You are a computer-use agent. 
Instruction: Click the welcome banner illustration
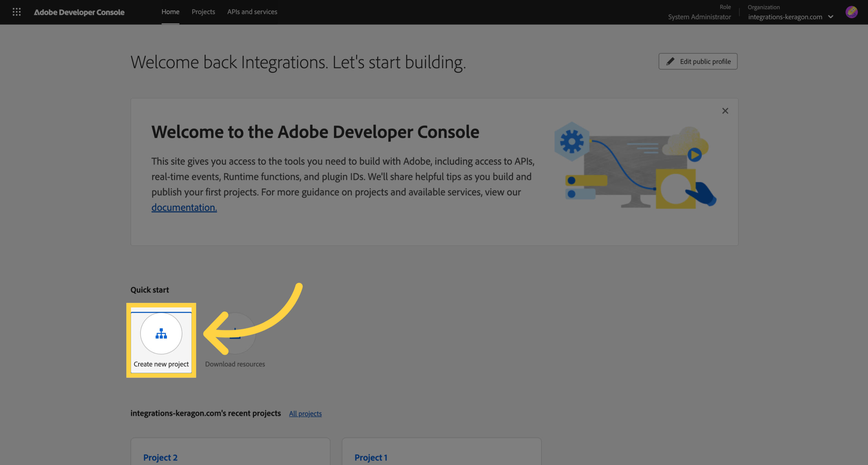635,165
